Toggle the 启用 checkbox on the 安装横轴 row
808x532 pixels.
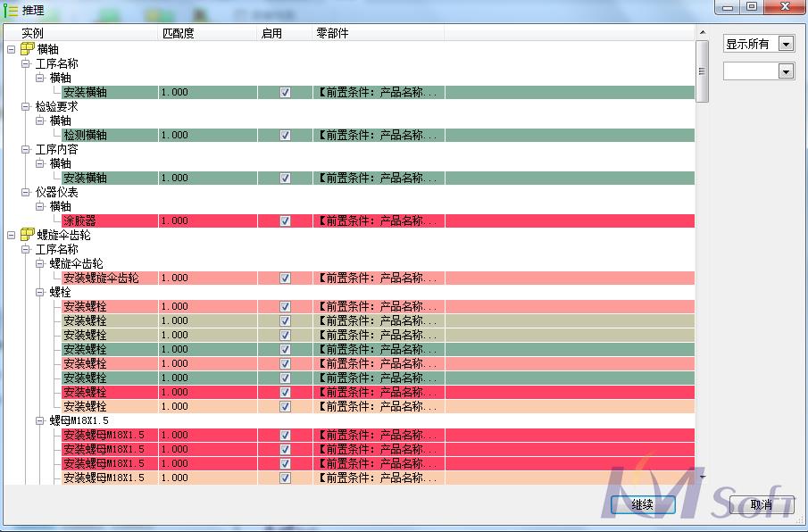pyautogui.click(x=284, y=92)
